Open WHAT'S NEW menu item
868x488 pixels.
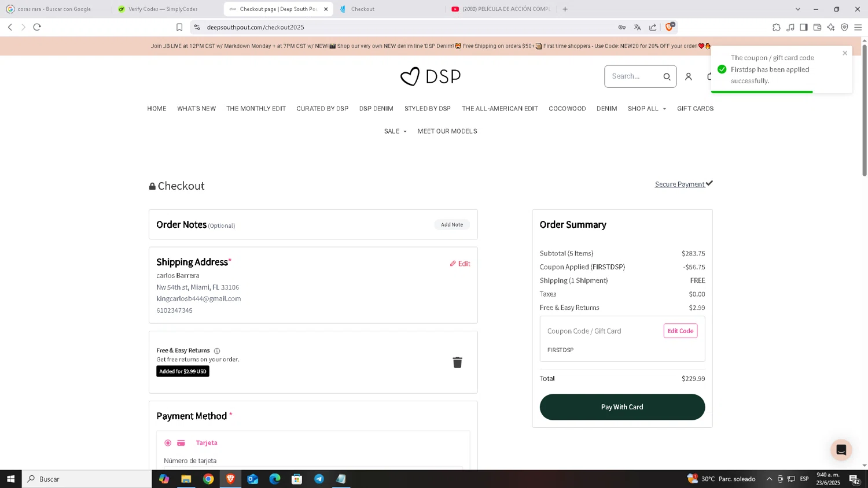coord(197,109)
